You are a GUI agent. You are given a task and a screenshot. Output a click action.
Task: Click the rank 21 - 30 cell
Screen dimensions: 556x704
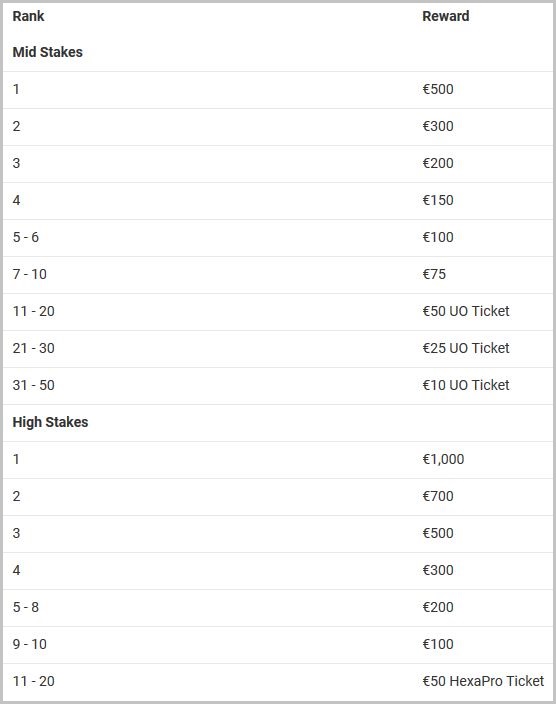34,348
